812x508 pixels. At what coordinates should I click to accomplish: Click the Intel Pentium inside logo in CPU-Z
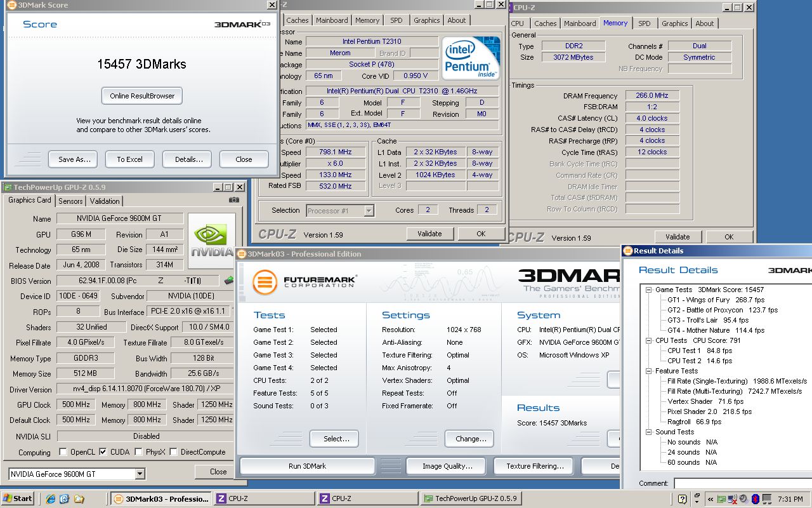[x=471, y=58]
